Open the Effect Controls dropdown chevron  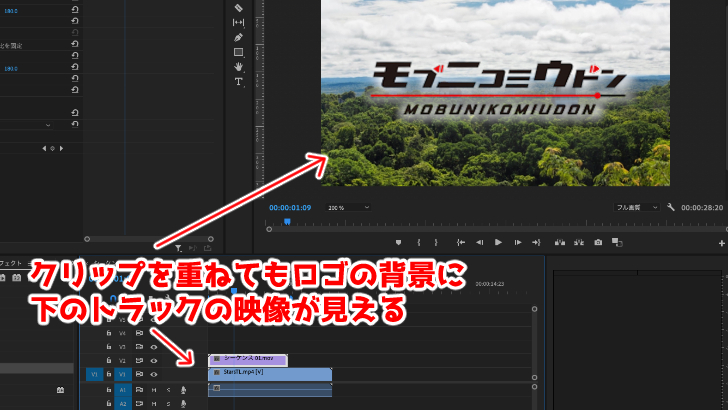[x=48, y=125]
